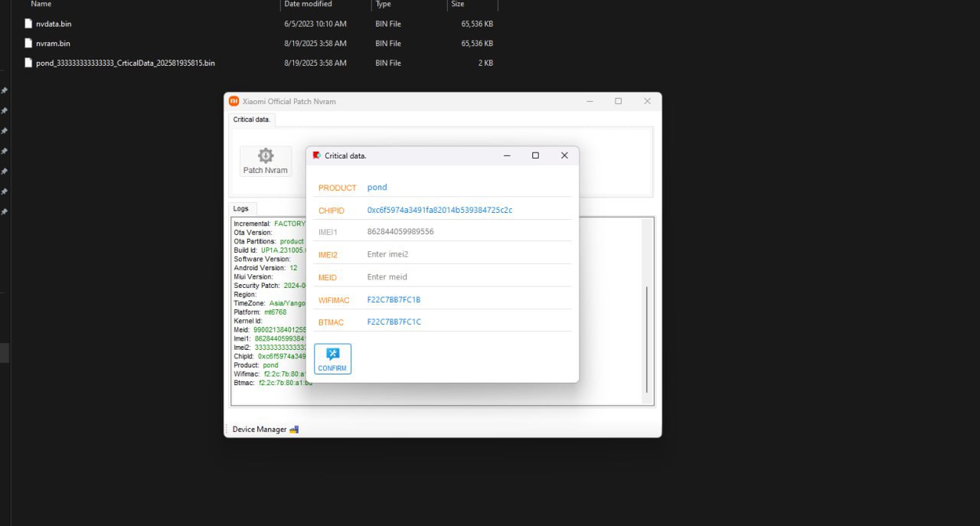Screen dimensions: 980x526
Task: Select the nvdata.bin file icon
Action: point(28,24)
